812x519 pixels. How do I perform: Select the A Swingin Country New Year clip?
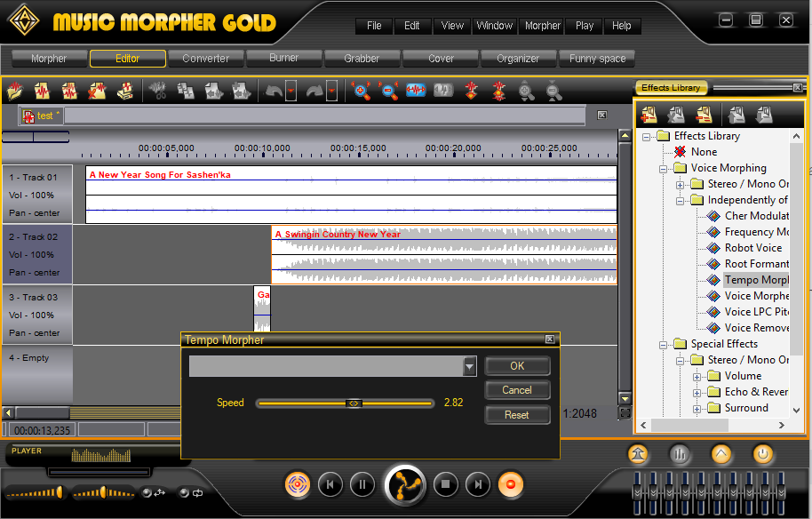(x=444, y=255)
